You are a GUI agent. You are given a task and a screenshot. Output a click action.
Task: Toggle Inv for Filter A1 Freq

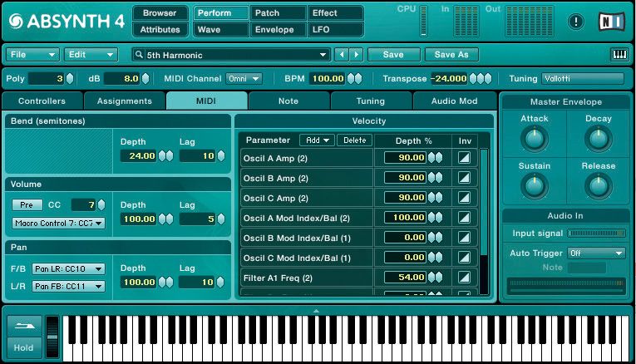464,278
